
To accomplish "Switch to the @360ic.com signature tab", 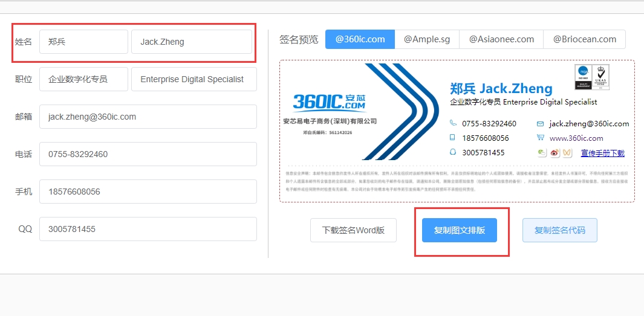I will click(360, 39).
